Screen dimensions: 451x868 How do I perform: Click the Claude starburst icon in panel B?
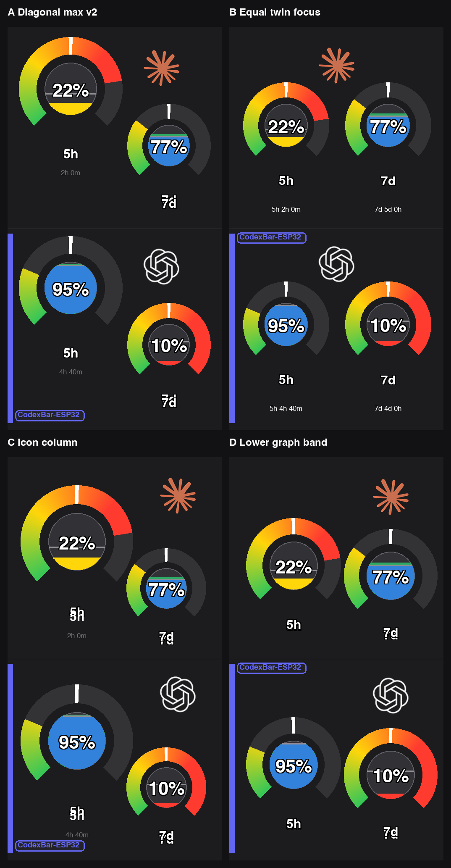(x=336, y=65)
